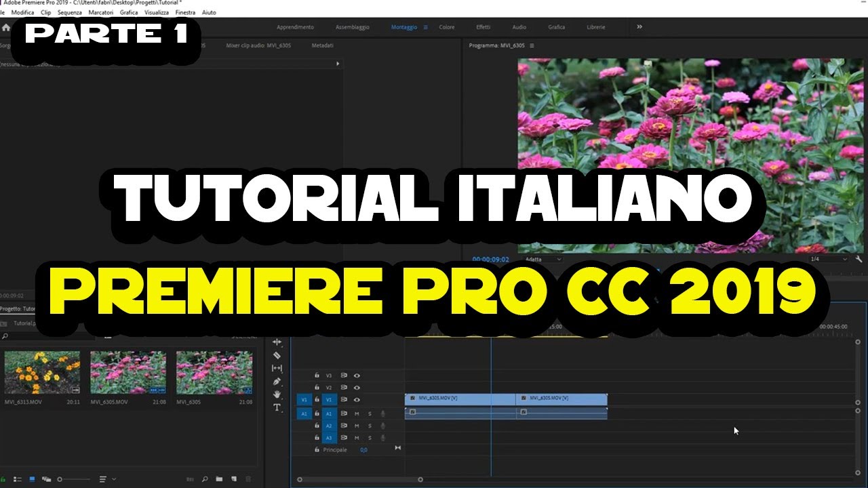This screenshot has width=868, height=488.
Task: Click the icon beside Principale value
Action: (x=398, y=447)
